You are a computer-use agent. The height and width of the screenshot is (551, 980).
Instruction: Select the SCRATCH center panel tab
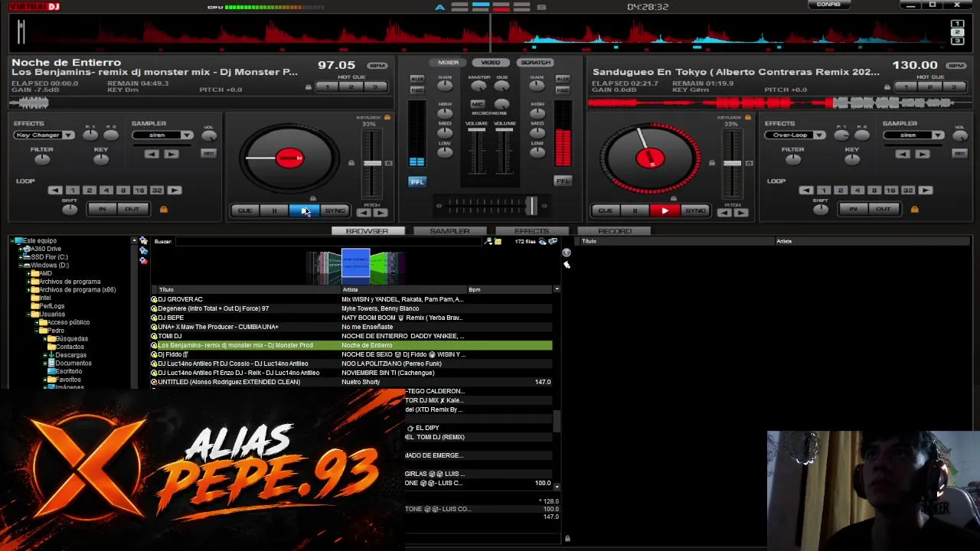535,63
